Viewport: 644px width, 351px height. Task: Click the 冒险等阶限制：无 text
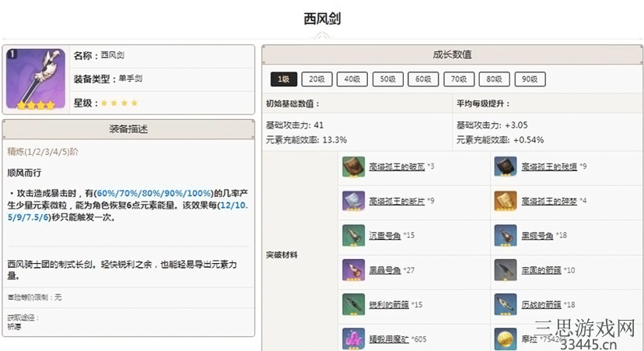click(34, 297)
